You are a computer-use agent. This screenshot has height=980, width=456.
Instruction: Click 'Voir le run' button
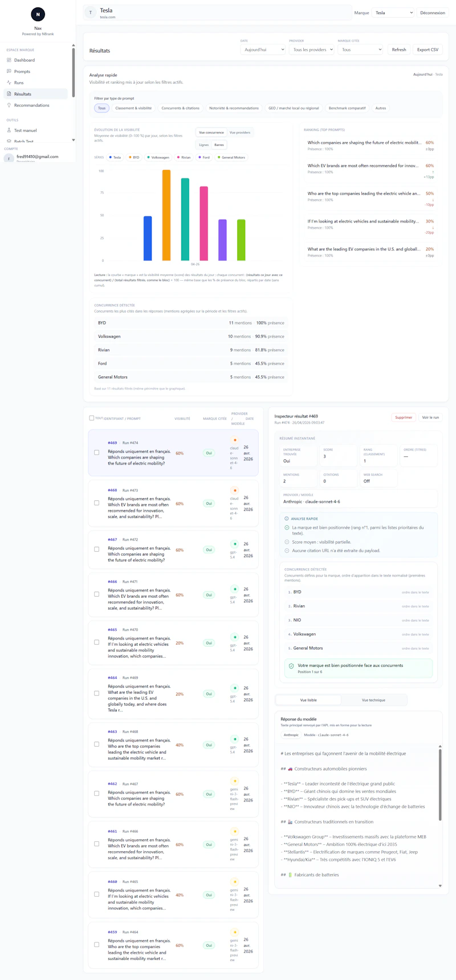point(430,418)
